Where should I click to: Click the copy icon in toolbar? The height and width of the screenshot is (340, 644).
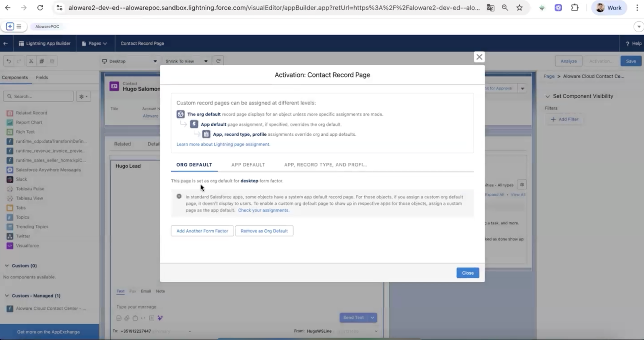[x=41, y=61]
